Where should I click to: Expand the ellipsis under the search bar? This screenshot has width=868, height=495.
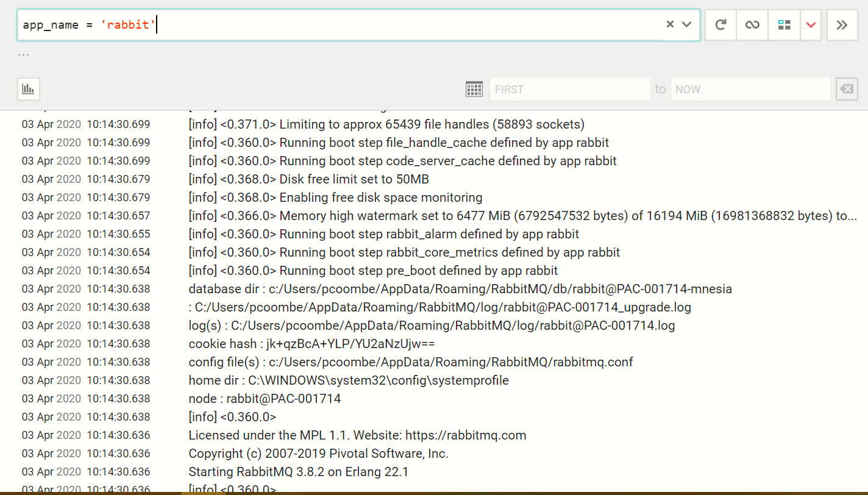tap(23, 54)
